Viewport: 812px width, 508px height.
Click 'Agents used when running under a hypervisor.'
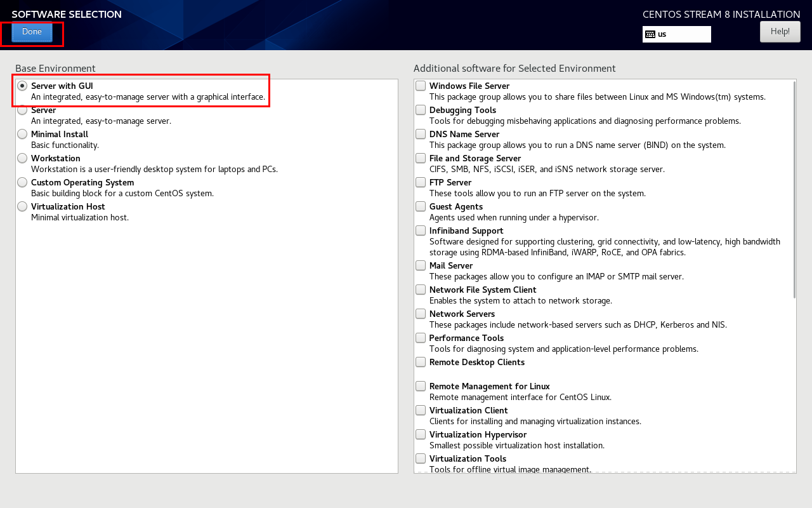pos(514,218)
